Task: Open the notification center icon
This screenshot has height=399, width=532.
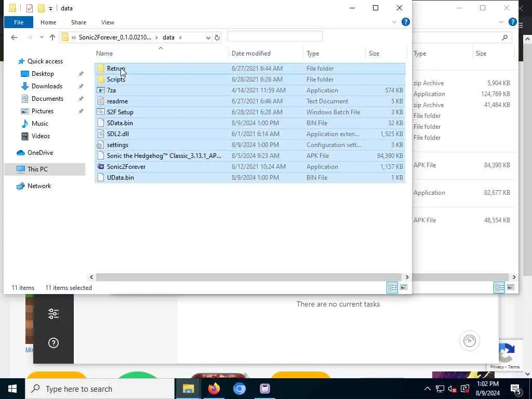Action: tap(515, 389)
